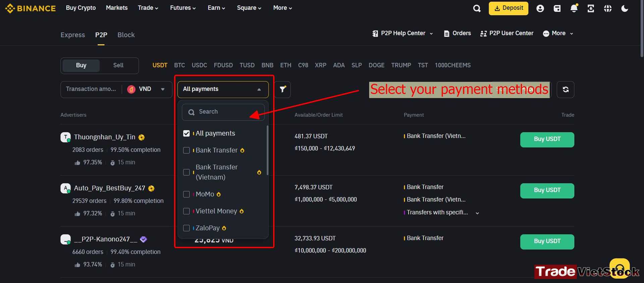The width and height of the screenshot is (644, 283).
Task: Open Buy Crypto link
Action: 81,8
